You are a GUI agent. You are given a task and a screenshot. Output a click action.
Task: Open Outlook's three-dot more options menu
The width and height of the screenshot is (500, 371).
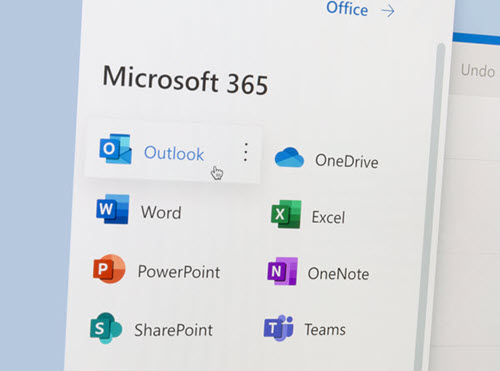click(x=246, y=152)
